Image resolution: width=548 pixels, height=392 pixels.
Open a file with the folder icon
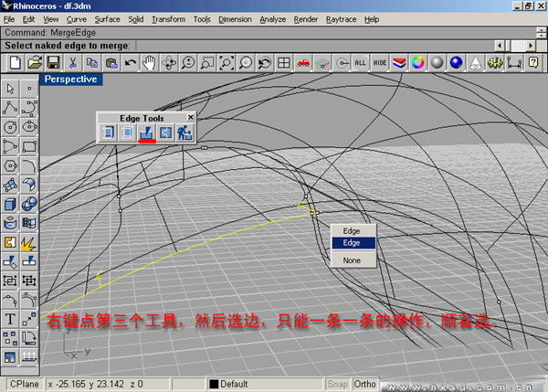[35, 62]
